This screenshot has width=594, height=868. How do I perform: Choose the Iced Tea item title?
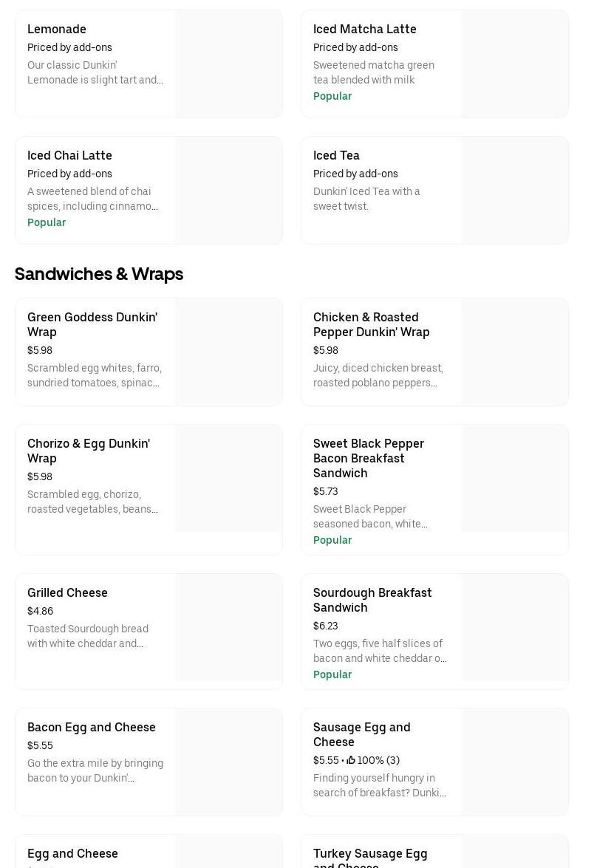[336, 155]
